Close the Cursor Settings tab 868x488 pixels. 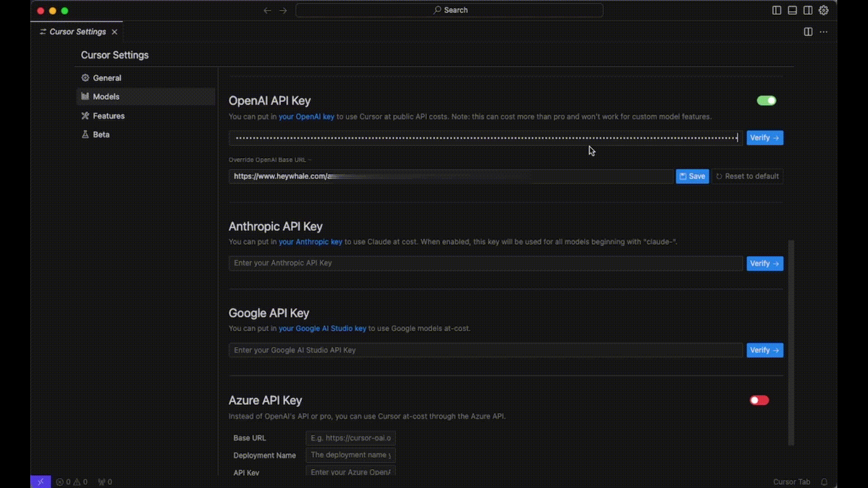[x=114, y=32]
